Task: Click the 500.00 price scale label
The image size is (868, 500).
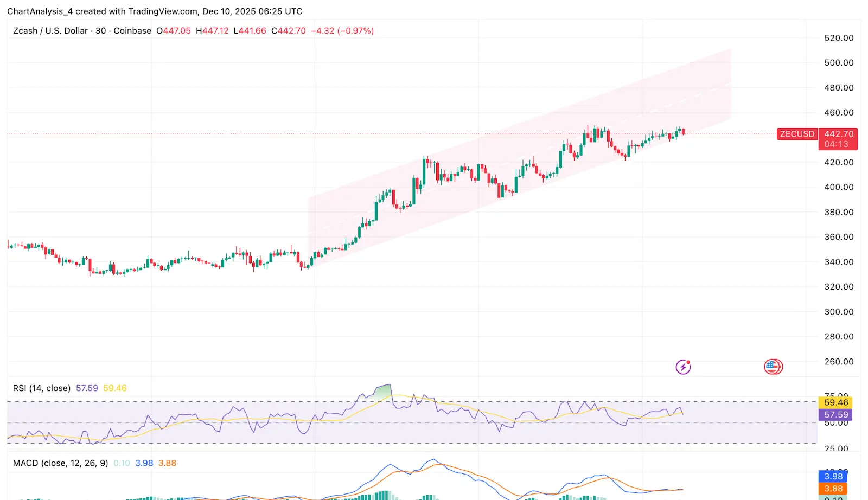Action: click(839, 63)
